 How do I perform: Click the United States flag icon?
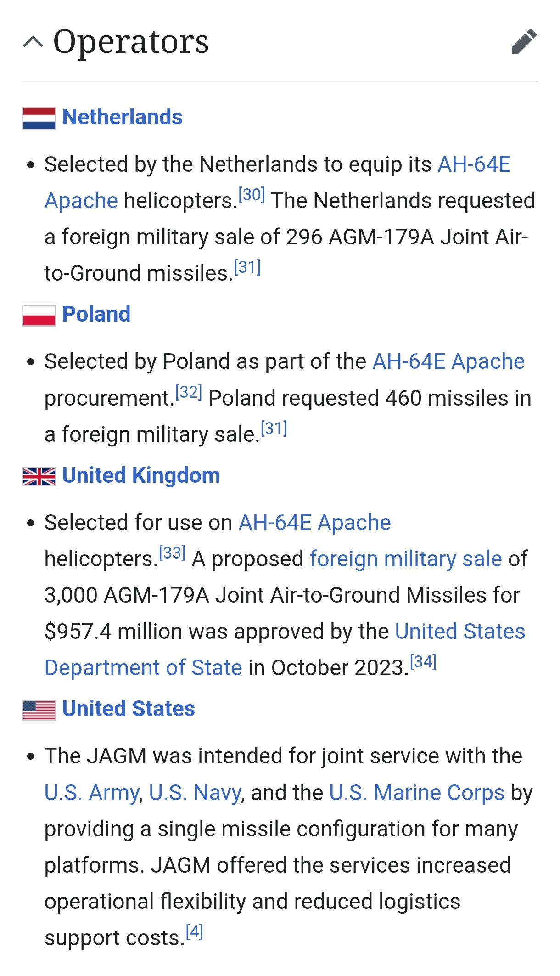(x=39, y=710)
